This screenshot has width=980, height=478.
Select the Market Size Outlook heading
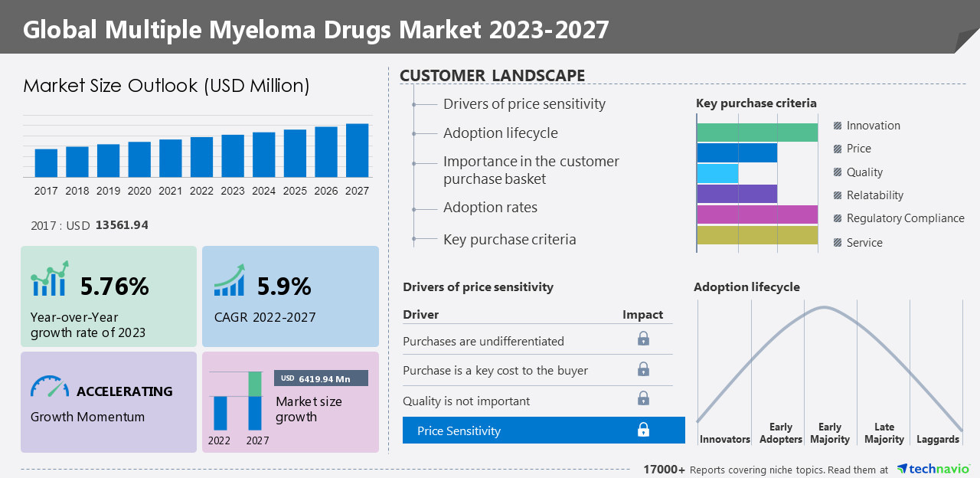(x=167, y=86)
